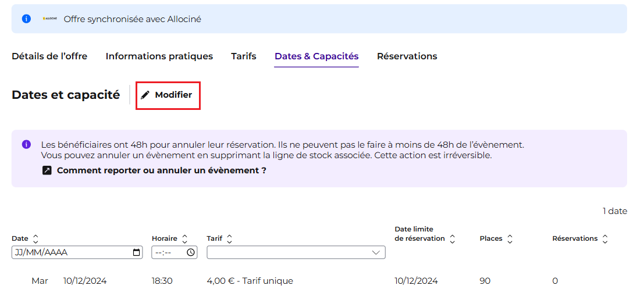The image size is (644, 303).
Task: Click the pencil icon next to Modifier
Action: pyautogui.click(x=145, y=95)
